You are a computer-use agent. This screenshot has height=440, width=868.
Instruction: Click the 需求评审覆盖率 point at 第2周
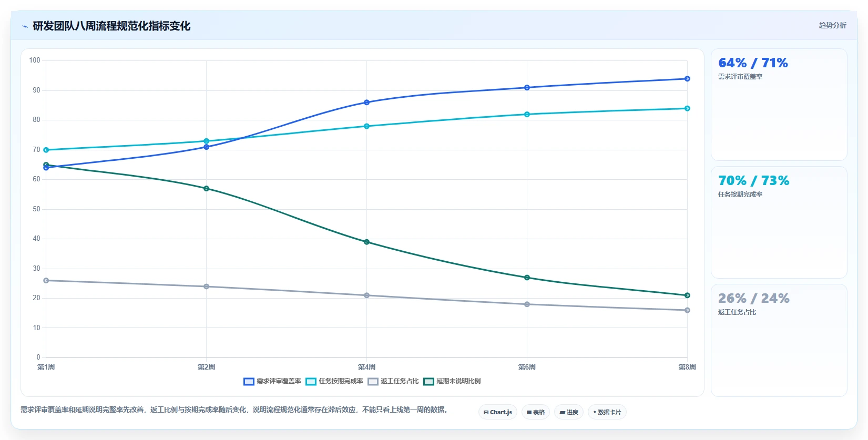pyautogui.click(x=206, y=147)
